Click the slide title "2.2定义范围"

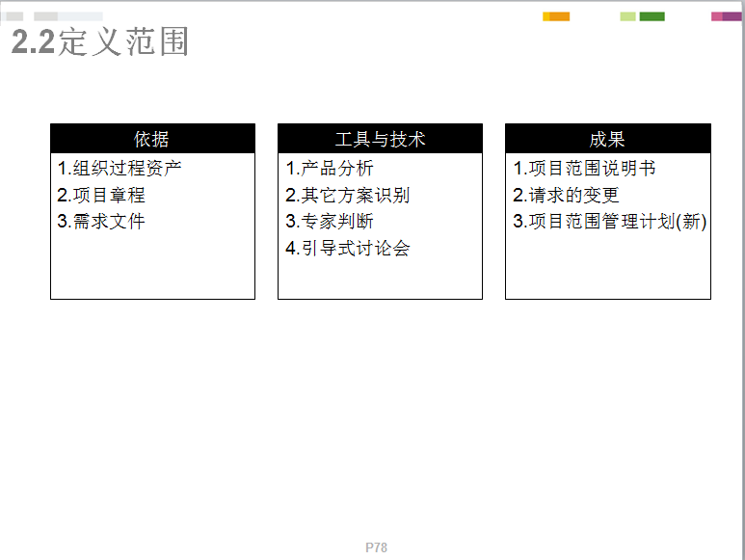[x=100, y=41]
